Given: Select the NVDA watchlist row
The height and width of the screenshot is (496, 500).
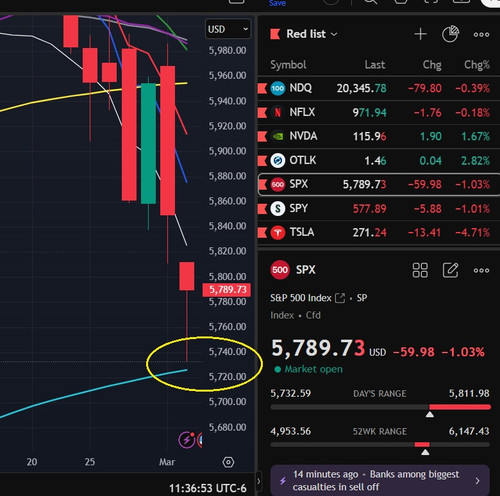Looking at the screenshot, I should [379, 136].
